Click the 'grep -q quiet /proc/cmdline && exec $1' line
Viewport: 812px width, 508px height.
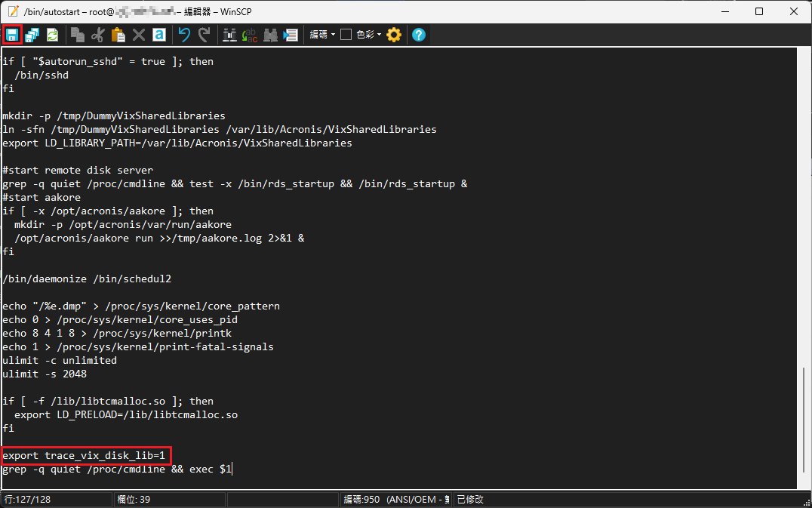(117, 470)
